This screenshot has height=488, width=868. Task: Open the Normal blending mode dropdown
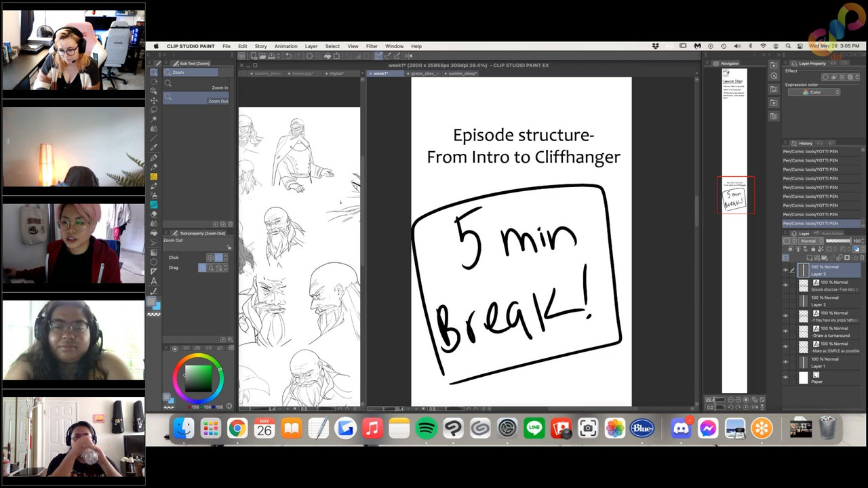tap(811, 241)
